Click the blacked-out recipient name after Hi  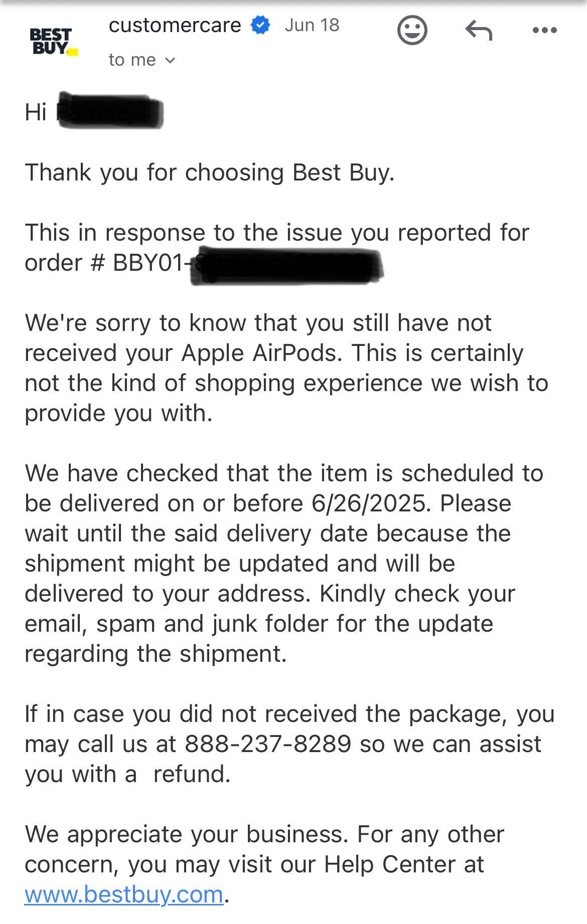pos(110,111)
